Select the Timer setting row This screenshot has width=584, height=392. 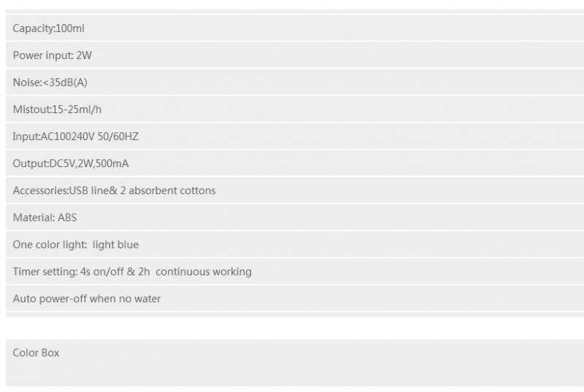[295, 272]
